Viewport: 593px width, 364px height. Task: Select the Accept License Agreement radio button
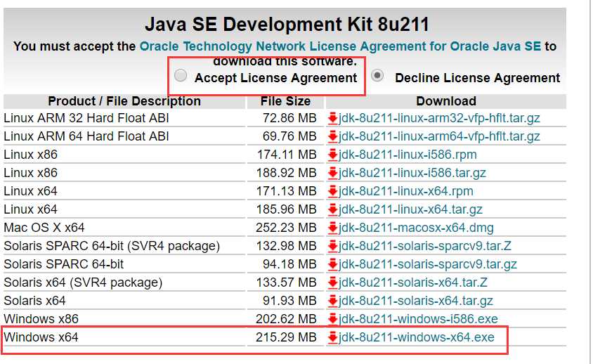coord(181,76)
